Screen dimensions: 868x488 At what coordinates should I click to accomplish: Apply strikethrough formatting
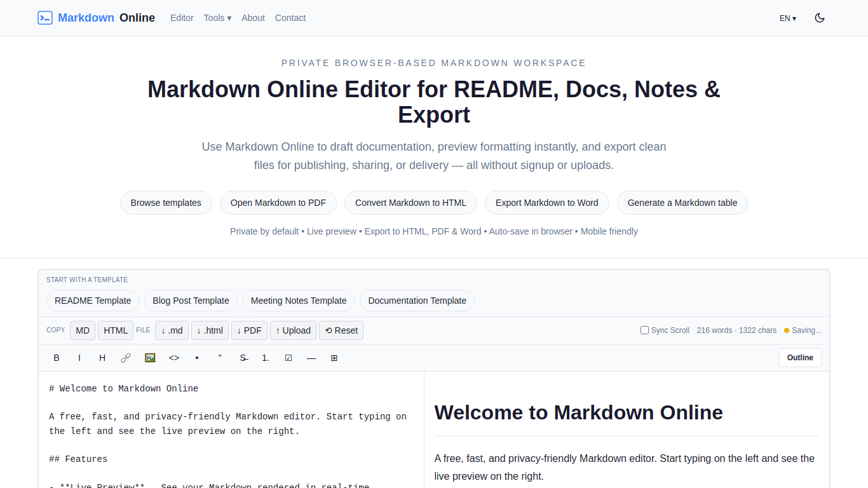tap(243, 358)
